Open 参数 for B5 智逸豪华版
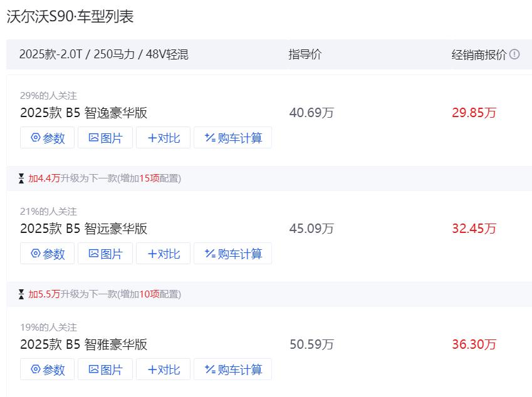This screenshot has width=532, height=397. [47, 138]
